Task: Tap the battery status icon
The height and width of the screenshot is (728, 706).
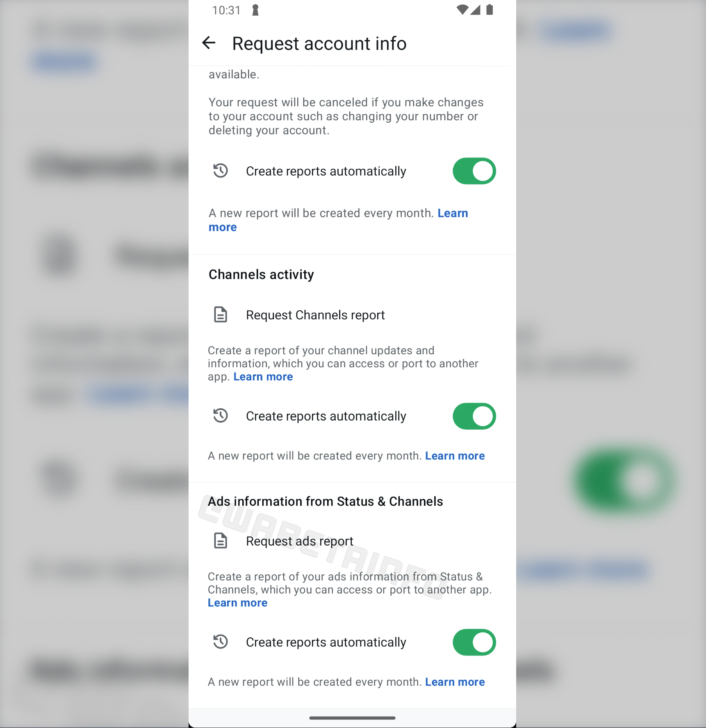Action: (490, 10)
